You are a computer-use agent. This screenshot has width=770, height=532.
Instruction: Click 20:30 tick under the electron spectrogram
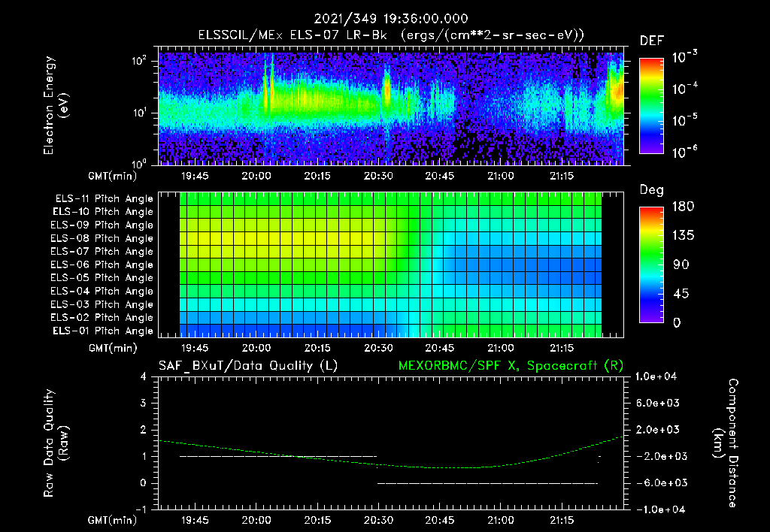[x=378, y=176]
